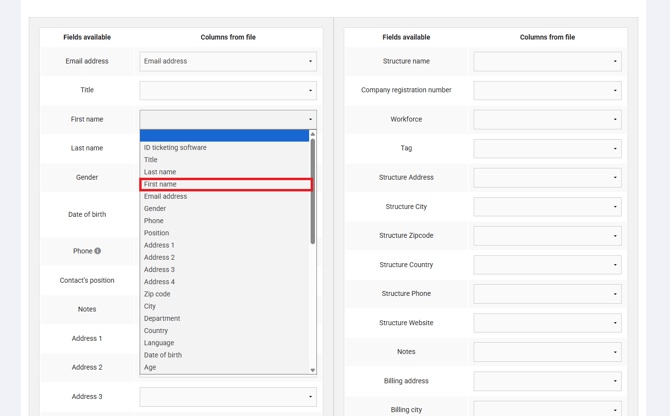This screenshot has height=416, width=670.
Task: Click the Phone info icon
Action: tap(98, 251)
